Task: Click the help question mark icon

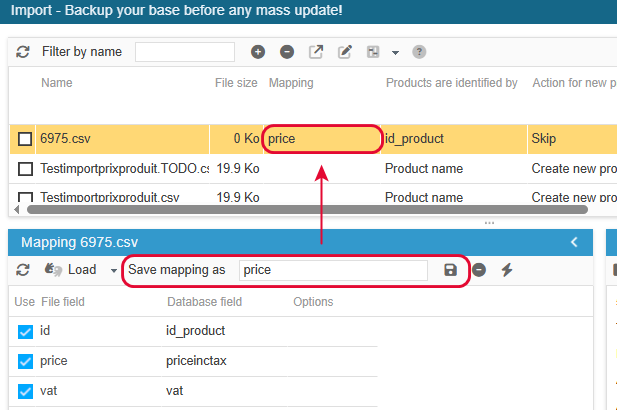Action: [419, 52]
